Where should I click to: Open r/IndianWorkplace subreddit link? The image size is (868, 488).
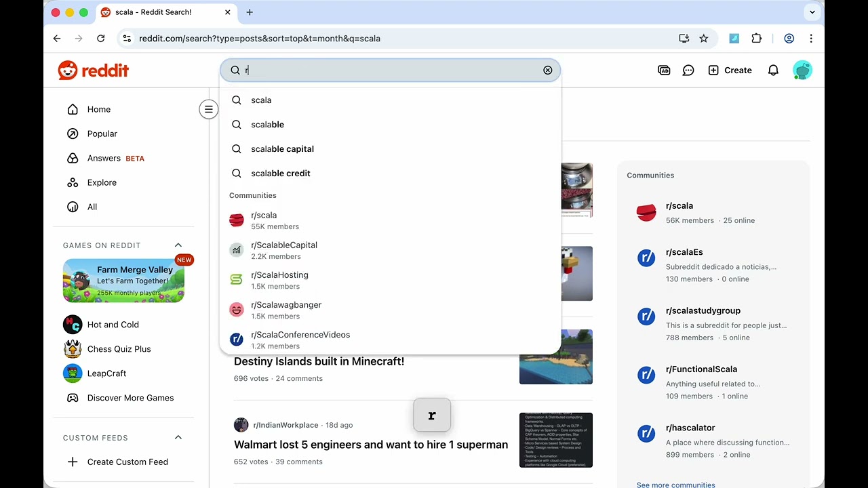pyautogui.click(x=285, y=425)
